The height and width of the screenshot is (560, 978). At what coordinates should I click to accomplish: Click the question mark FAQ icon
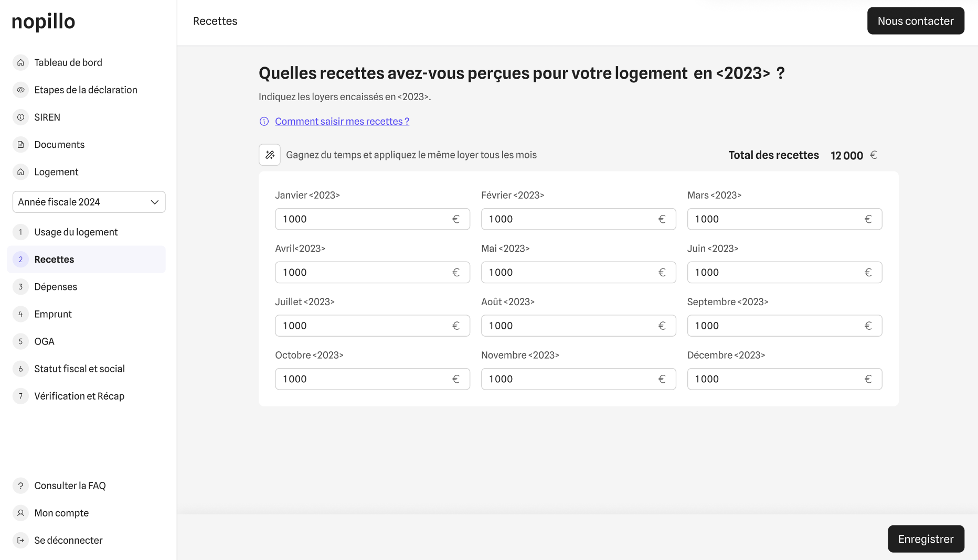pos(20,486)
